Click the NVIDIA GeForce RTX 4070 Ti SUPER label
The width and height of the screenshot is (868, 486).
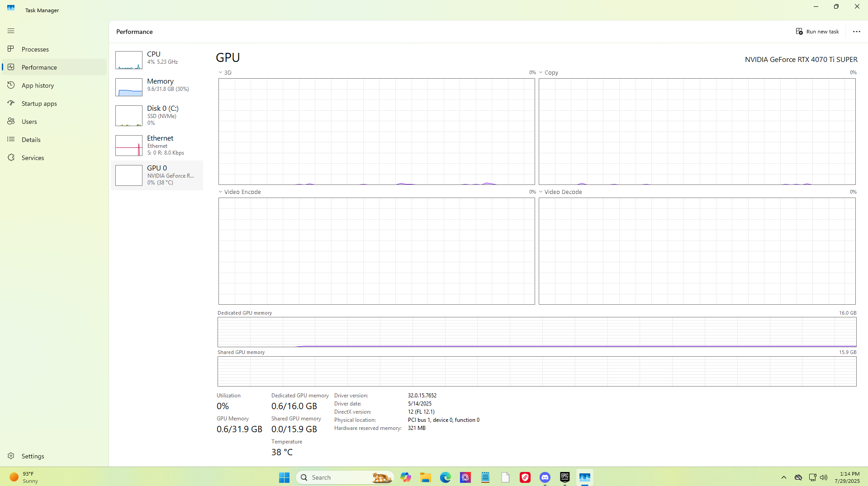click(x=801, y=59)
